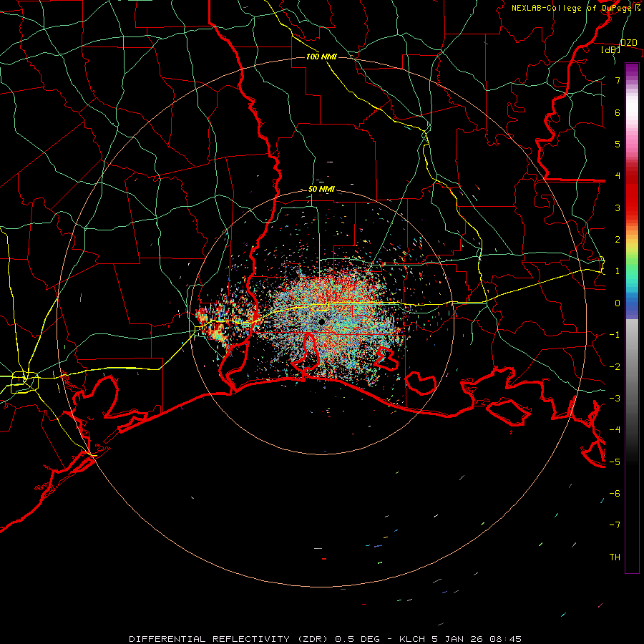Click the 6 value on color scale
Screen dimensions: 644x644
618,112
